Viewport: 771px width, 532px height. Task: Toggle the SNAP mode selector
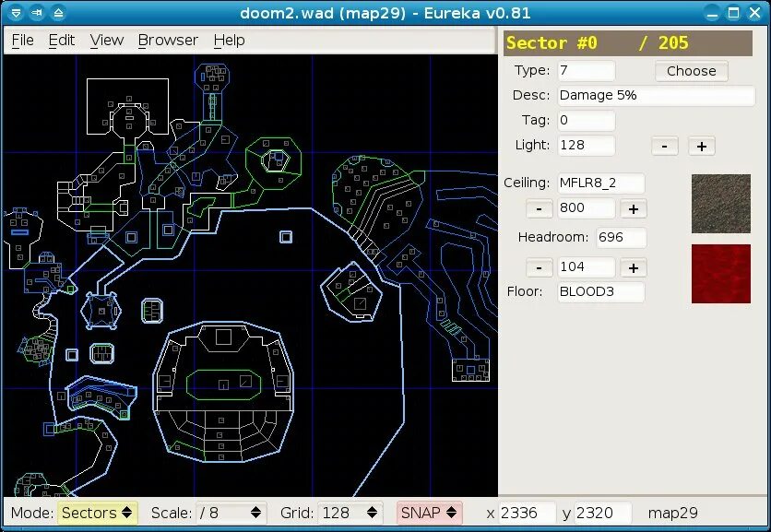coord(429,513)
